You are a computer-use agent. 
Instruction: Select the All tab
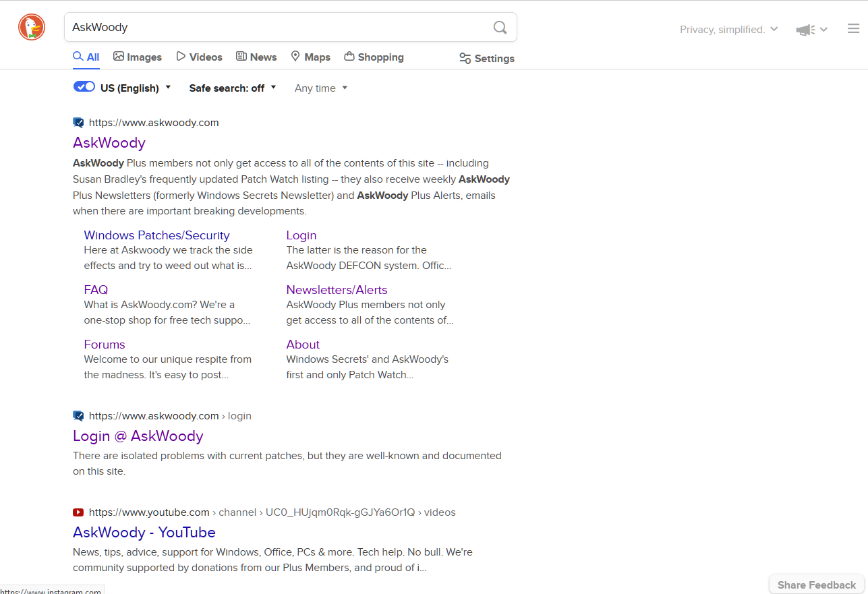[86, 57]
